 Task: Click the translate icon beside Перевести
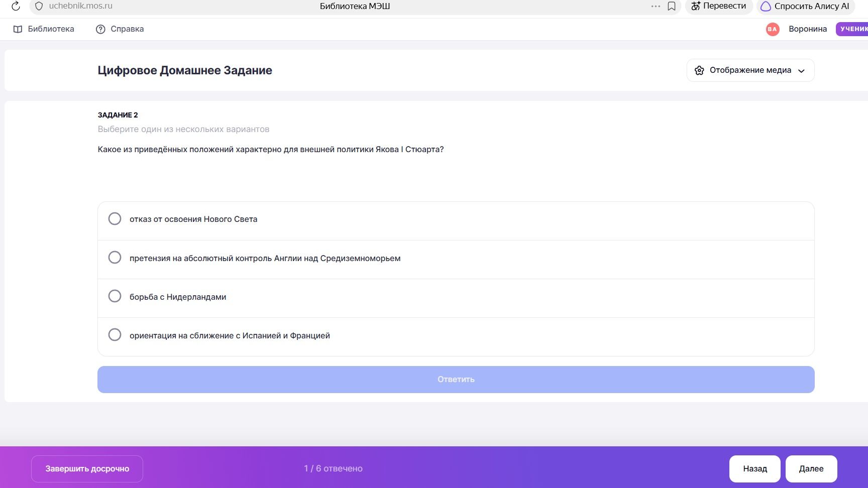(x=696, y=6)
